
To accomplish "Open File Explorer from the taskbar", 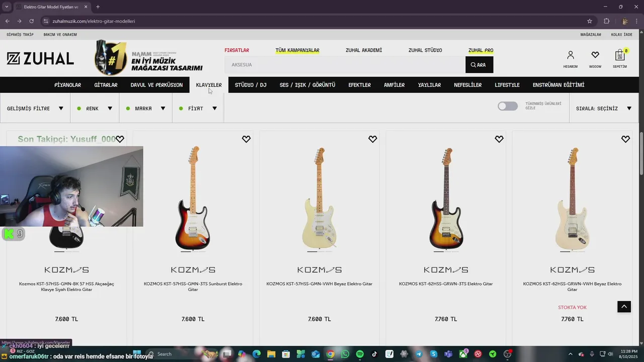I will pyautogui.click(x=271, y=354).
